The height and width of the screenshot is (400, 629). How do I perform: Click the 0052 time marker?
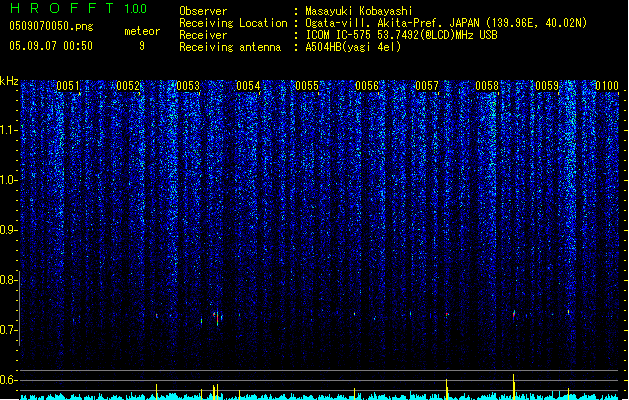point(128,86)
